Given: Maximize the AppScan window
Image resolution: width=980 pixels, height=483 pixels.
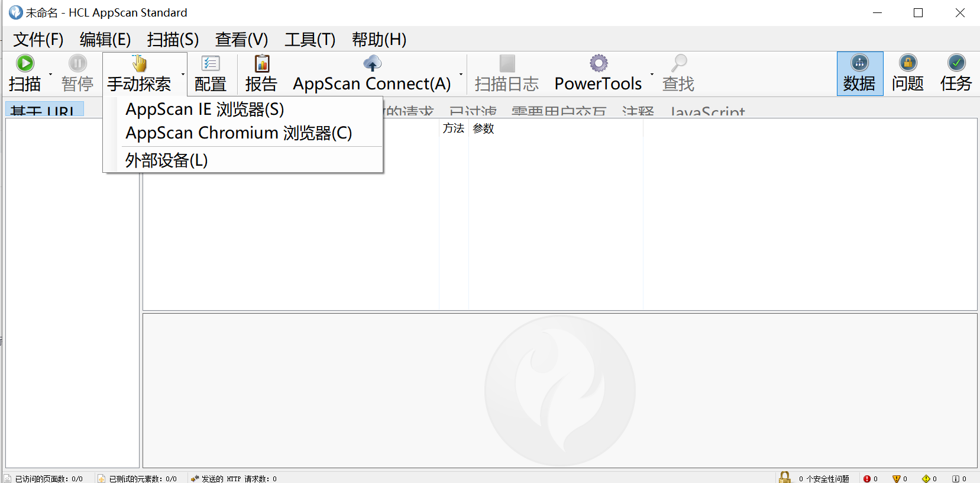Looking at the screenshot, I should (918, 12).
